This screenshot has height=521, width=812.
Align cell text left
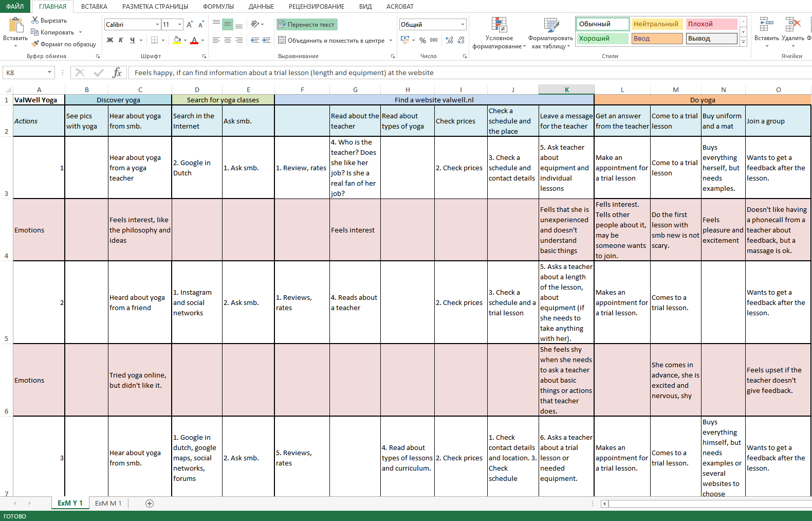coord(216,40)
